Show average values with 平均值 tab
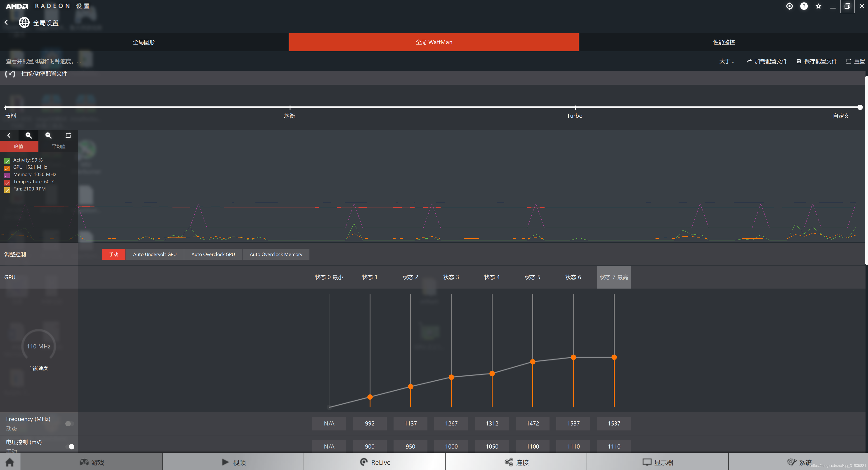This screenshot has height=470, width=868. click(x=58, y=146)
